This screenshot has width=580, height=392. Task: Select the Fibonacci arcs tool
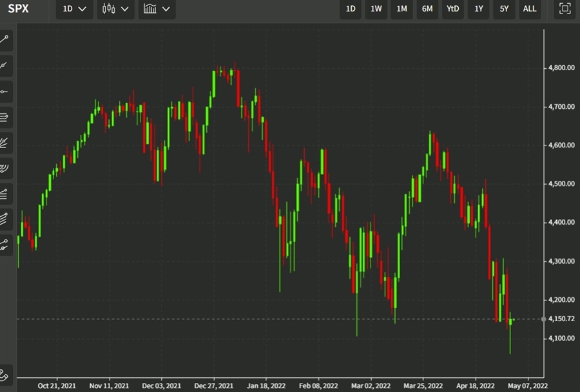[5, 168]
